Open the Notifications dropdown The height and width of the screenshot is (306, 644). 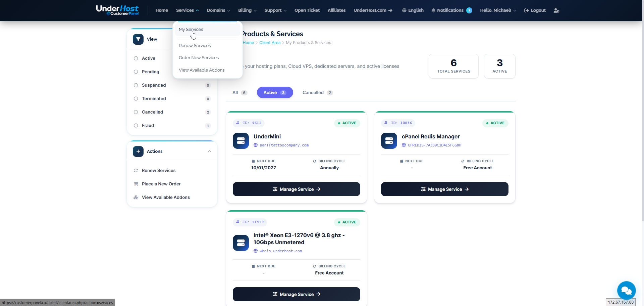[x=451, y=10]
